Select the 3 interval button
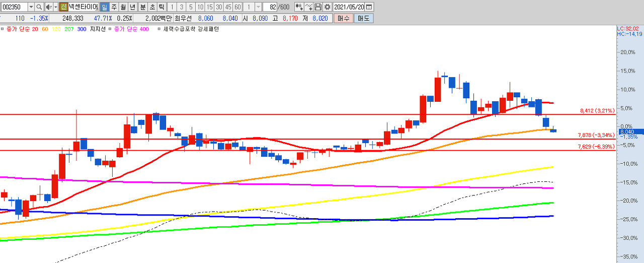 click(181, 7)
